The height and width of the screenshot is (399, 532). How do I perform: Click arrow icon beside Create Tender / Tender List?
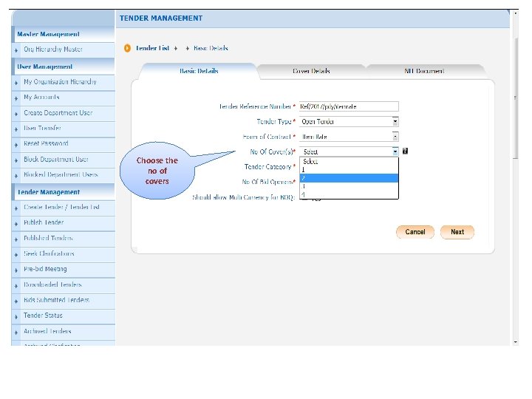tap(16, 208)
